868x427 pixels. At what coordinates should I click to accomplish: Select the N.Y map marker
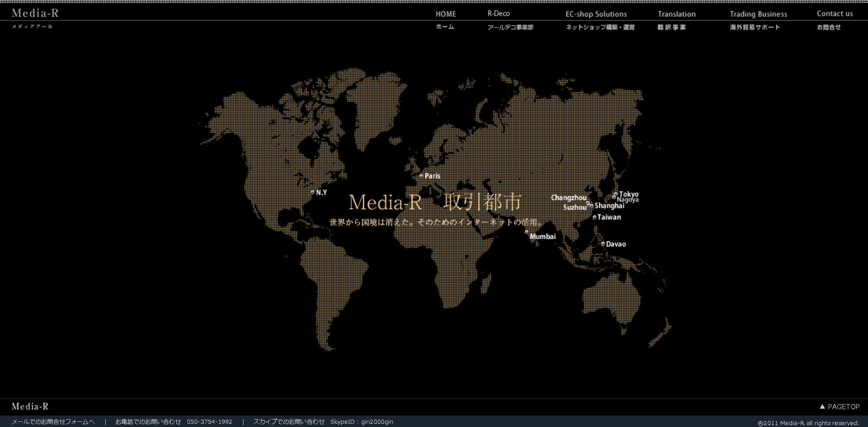[313, 192]
